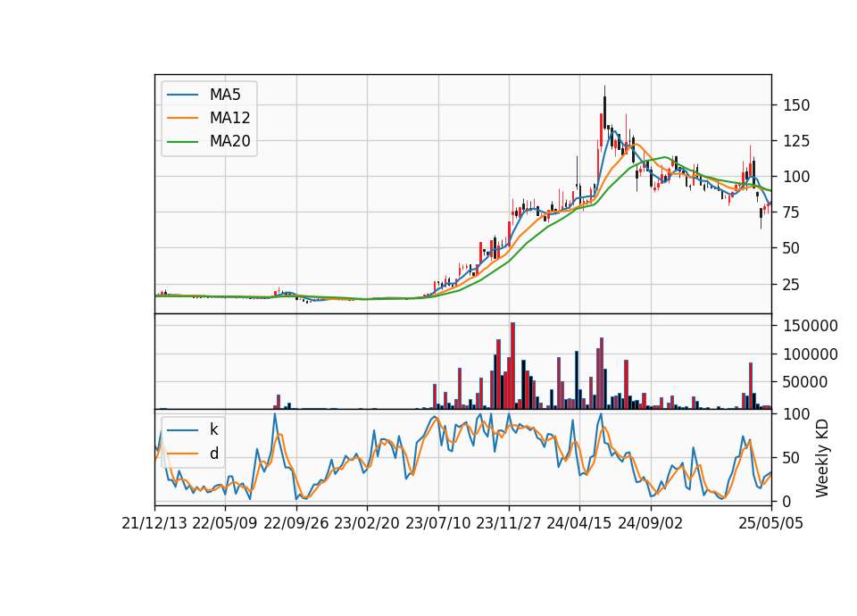857x616 pixels.
Task: Click the k legend label
Action: 213,429
